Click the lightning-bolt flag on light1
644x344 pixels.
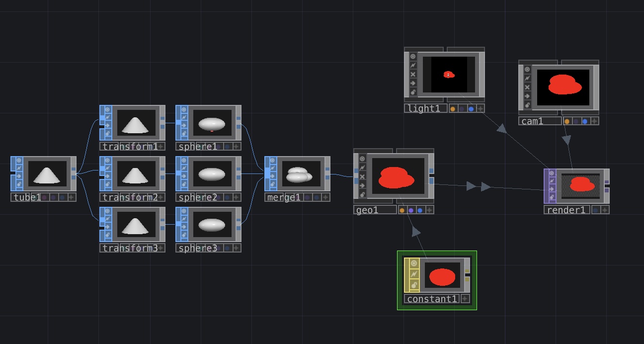coord(413,66)
